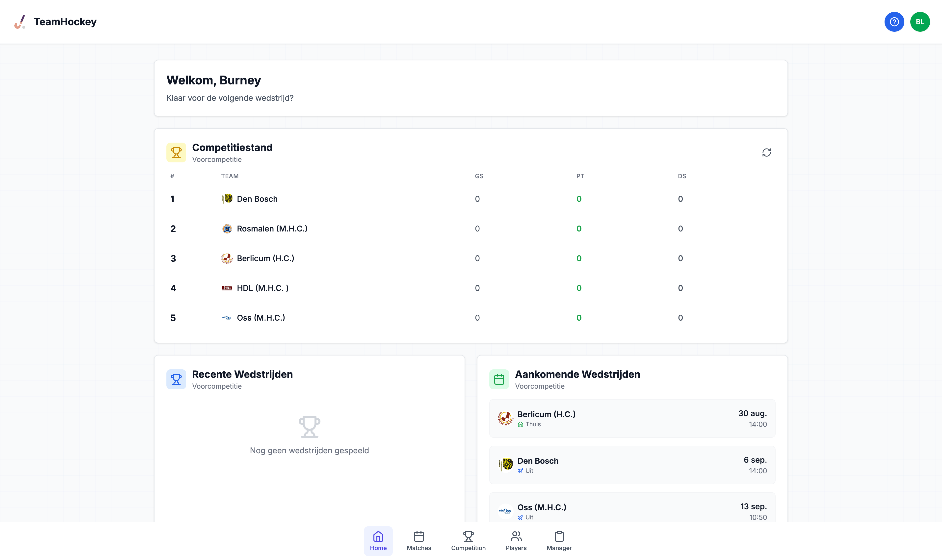Click the trophy icon beside Recente Wedstrijden
The height and width of the screenshot is (560, 942).
(x=176, y=379)
